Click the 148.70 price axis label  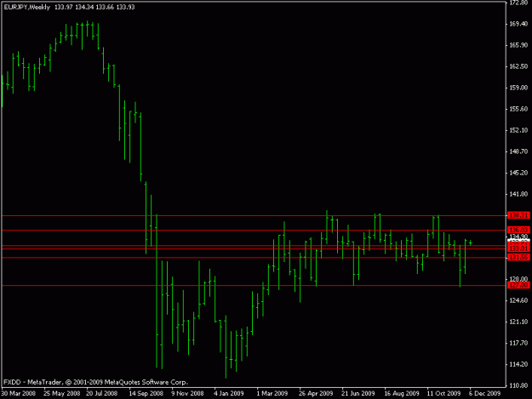518,151
